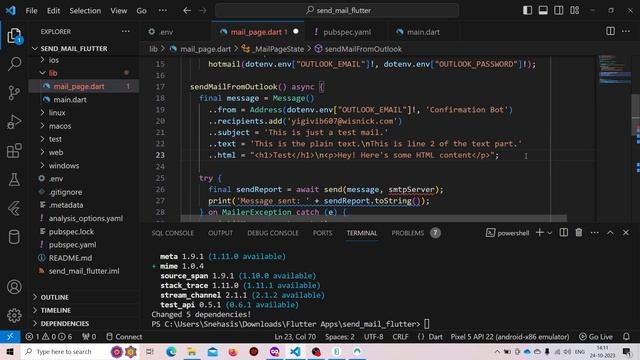640x360 pixels.
Task: Click Connect in the status bar
Action: pyautogui.click(x=124, y=337)
